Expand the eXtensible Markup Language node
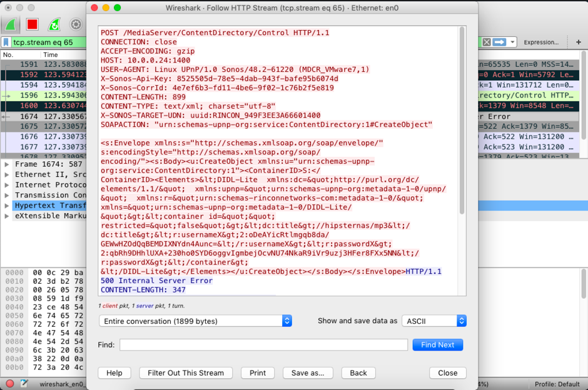588x390 pixels. tap(7, 216)
